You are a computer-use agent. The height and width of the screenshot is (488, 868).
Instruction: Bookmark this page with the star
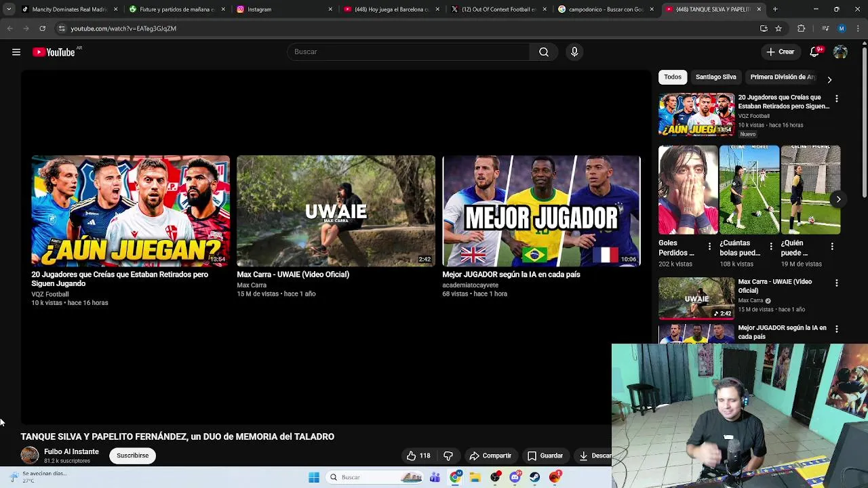point(778,28)
